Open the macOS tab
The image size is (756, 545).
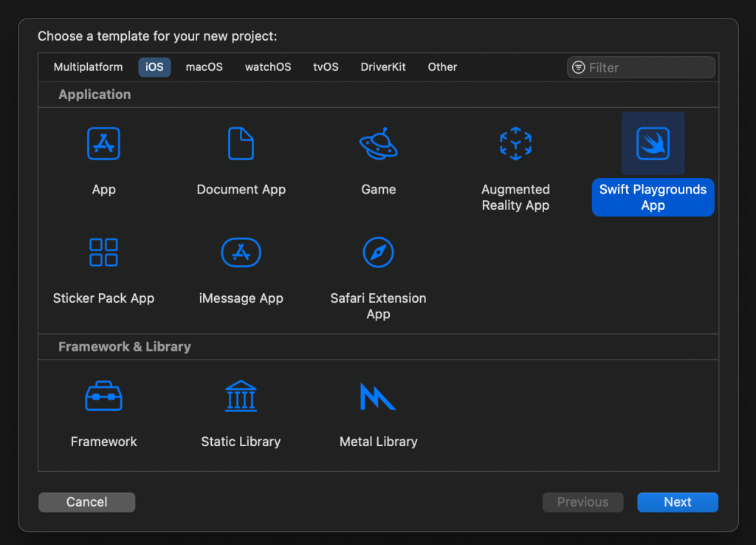click(205, 67)
